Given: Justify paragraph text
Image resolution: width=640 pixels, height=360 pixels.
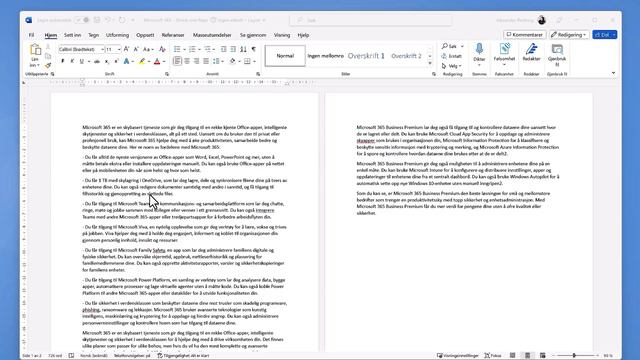Looking at the screenshot, I should [x=206, y=61].
